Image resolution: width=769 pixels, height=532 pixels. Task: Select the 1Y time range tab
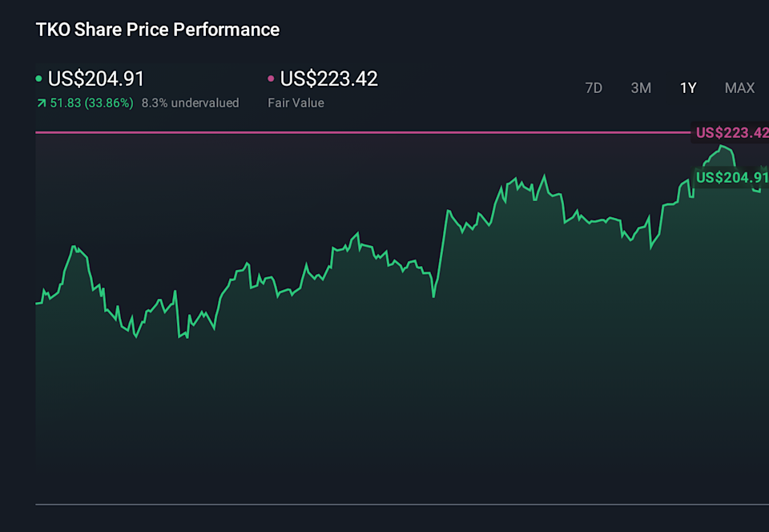[x=688, y=88]
